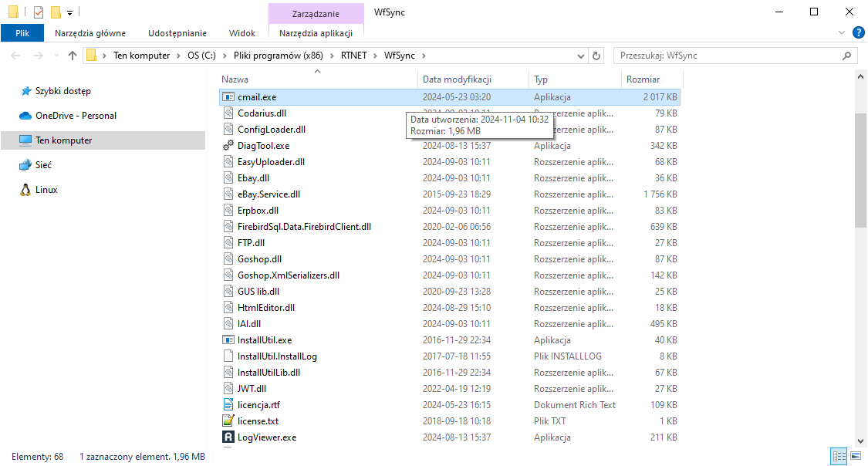
Task: Click the New folder quick access icon
Action: [x=56, y=12]
